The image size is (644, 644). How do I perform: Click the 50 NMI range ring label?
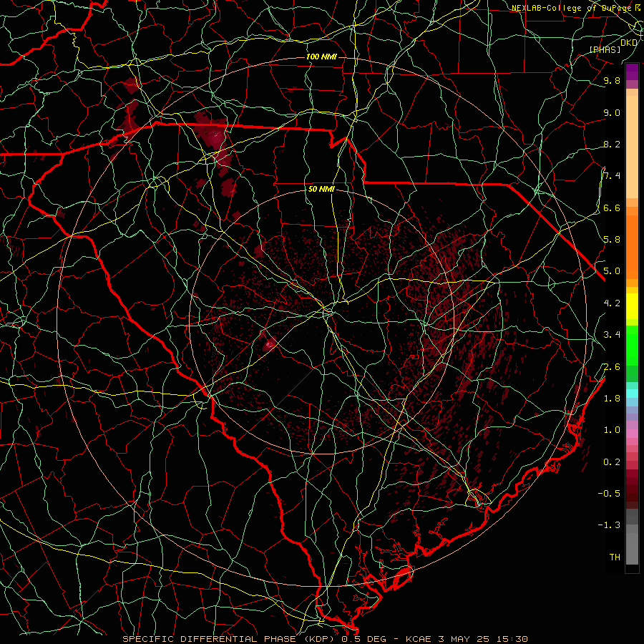click(321, 190)
